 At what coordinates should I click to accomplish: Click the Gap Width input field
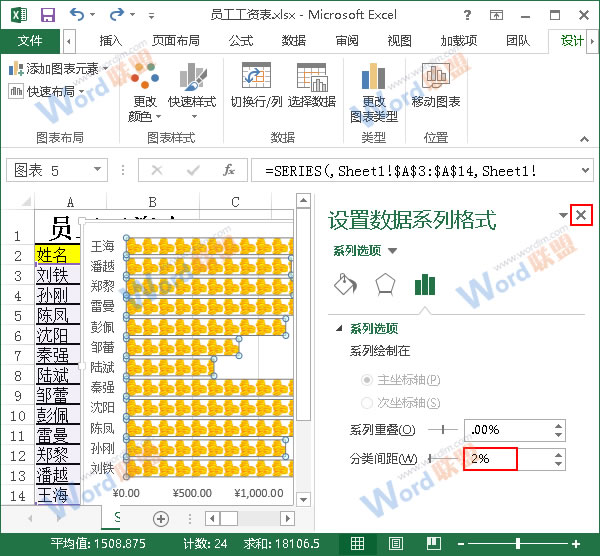coord(490,459)
